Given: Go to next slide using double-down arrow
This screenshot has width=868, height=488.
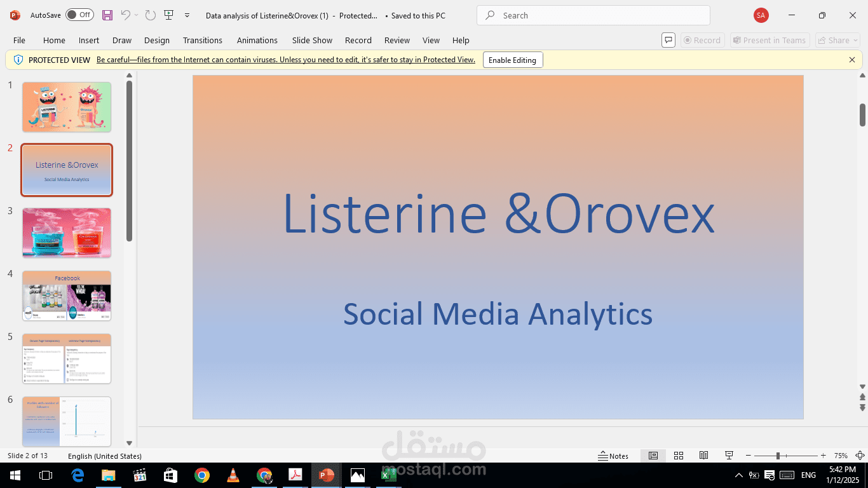Looking at the screenshot, I should pyautogui.click(x=862, y=407).
